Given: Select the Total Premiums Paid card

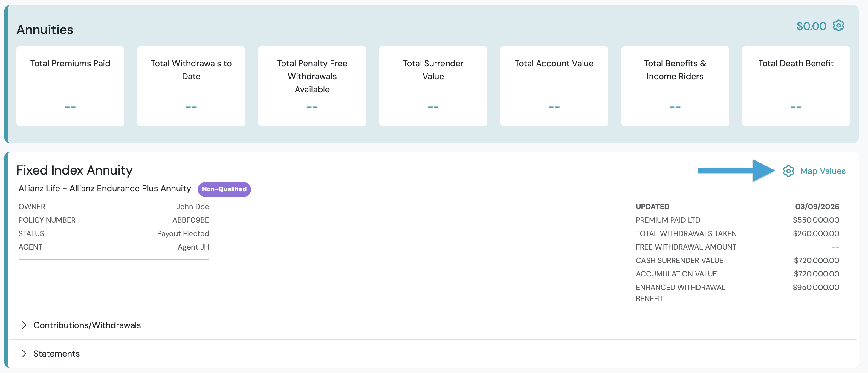Looking at the screenshot, I should [x=71, y=86].
